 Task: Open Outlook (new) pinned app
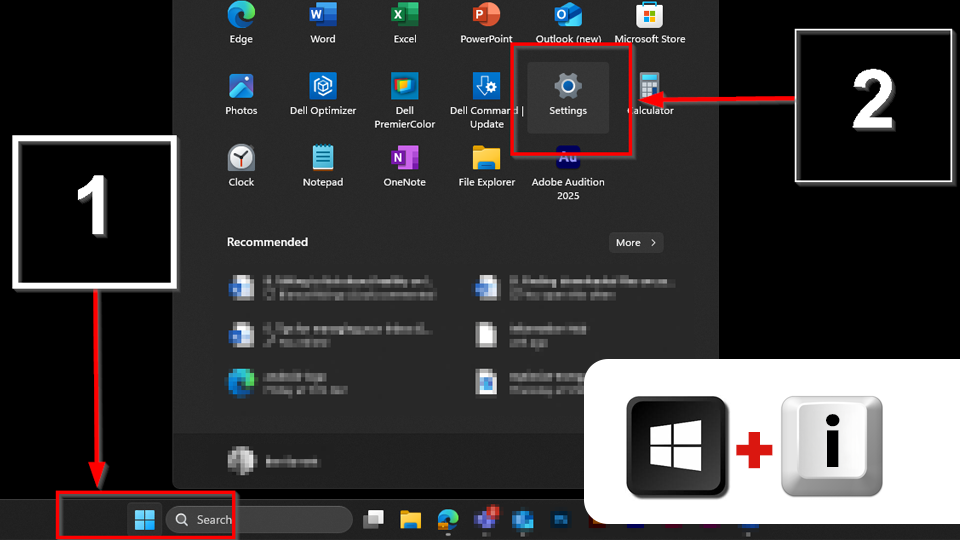click(x=568, y=22)
